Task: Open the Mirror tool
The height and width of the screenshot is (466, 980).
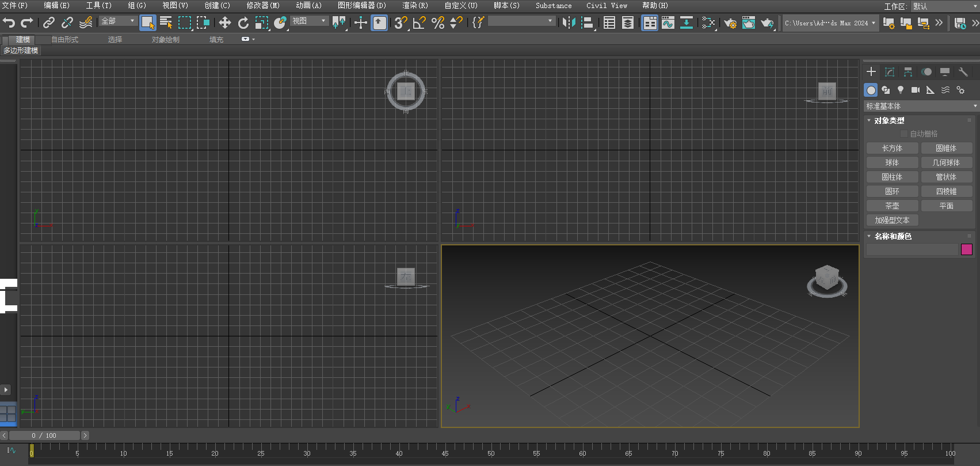Action: pos(569,22)
